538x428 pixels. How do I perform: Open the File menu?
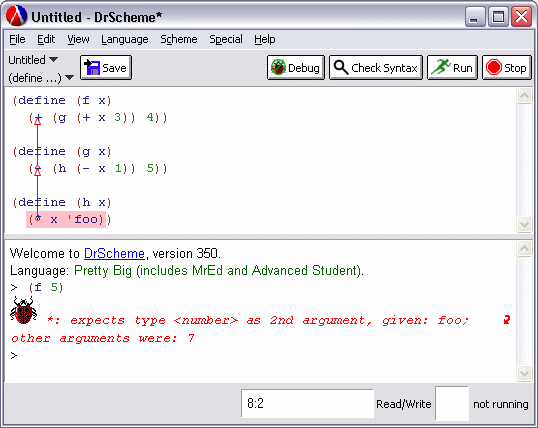(x=17, y=39)
